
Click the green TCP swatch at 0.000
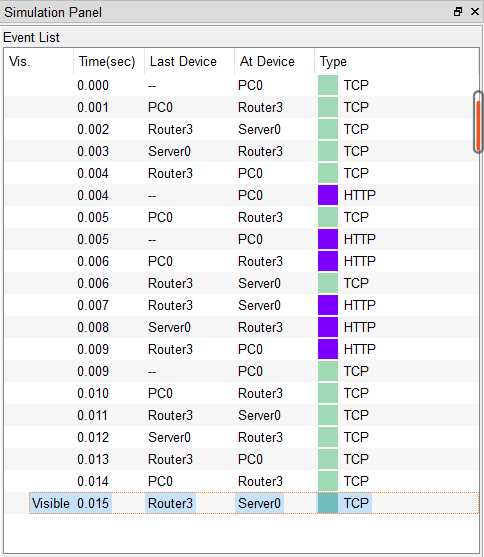pos(328,85)
